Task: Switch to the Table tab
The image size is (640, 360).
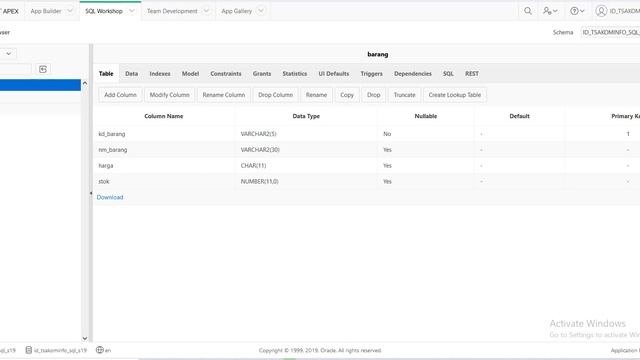Action: click(106, 73)
